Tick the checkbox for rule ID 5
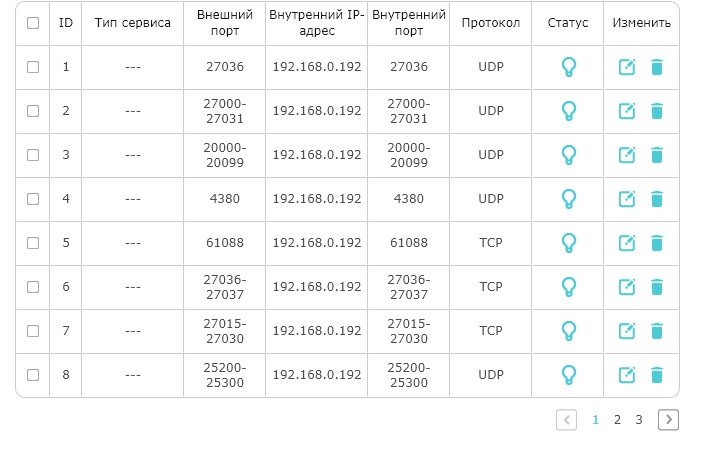Viewport: 728px width, 469px height. 33,243
